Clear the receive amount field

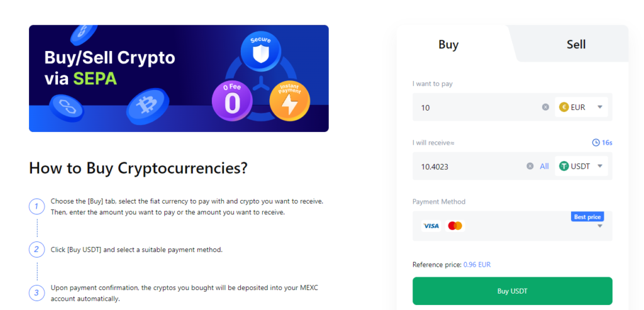pos(530,166)
